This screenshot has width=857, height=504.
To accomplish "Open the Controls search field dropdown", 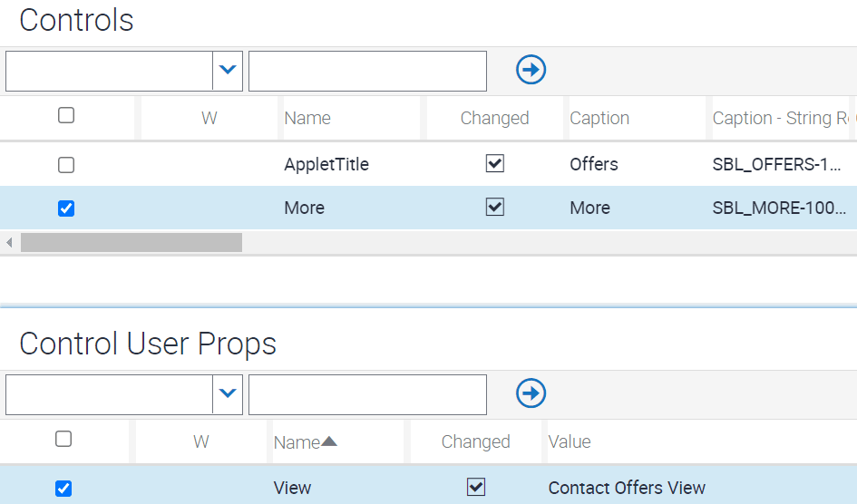I will 228,71.
